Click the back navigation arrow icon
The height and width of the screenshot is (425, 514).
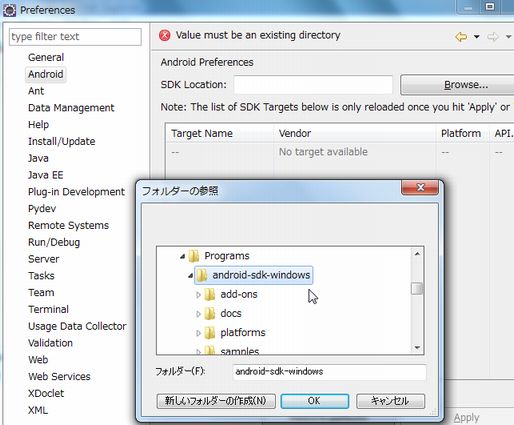(x=461, y=36)
